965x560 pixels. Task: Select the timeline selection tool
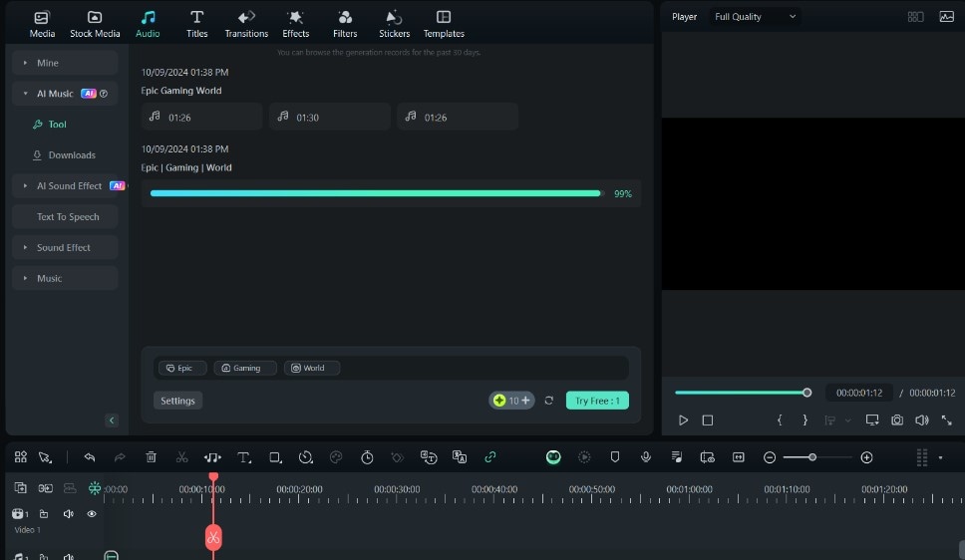(45, 457)
